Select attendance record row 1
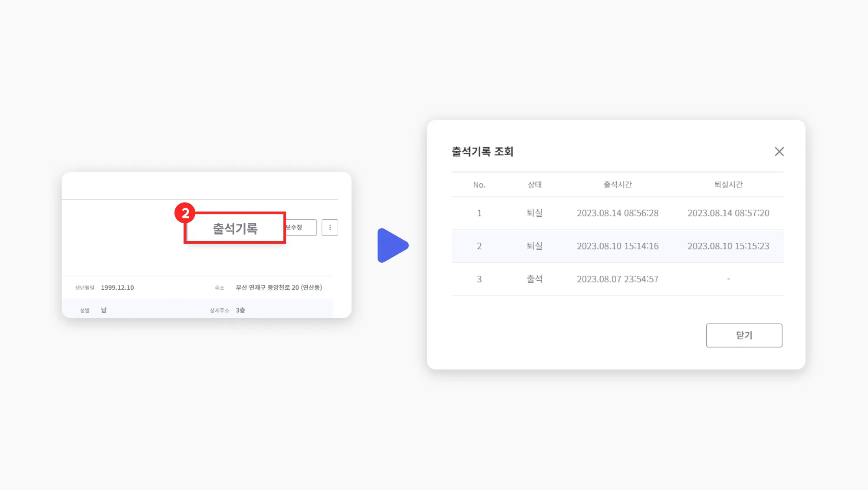This screenshot has width=868, height=490. (479, 213)
